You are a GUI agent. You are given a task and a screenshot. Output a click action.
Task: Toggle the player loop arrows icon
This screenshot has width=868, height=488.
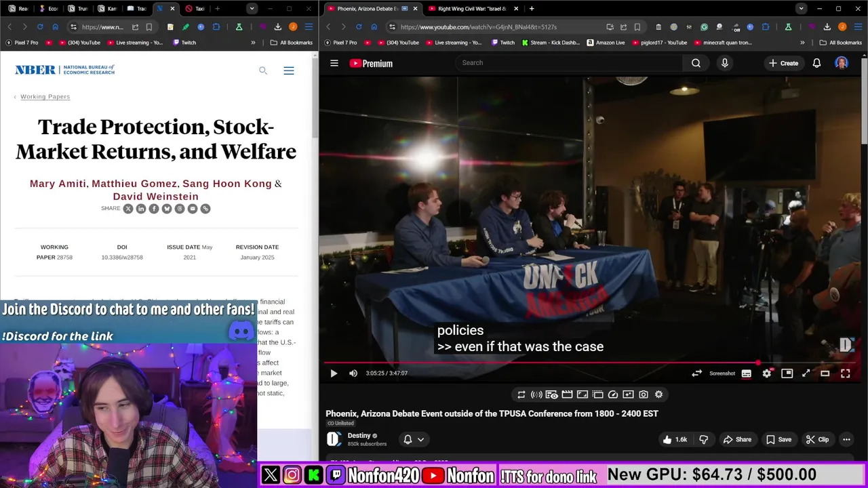pyautogui.click(x=696, y=373)
